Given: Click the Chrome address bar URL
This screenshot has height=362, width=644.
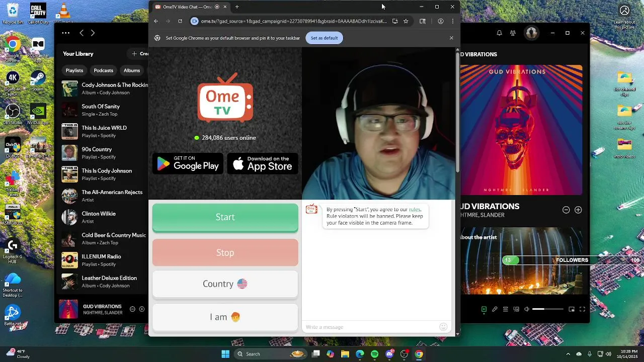Looking at the screenshot, I should tap(294, 21).
